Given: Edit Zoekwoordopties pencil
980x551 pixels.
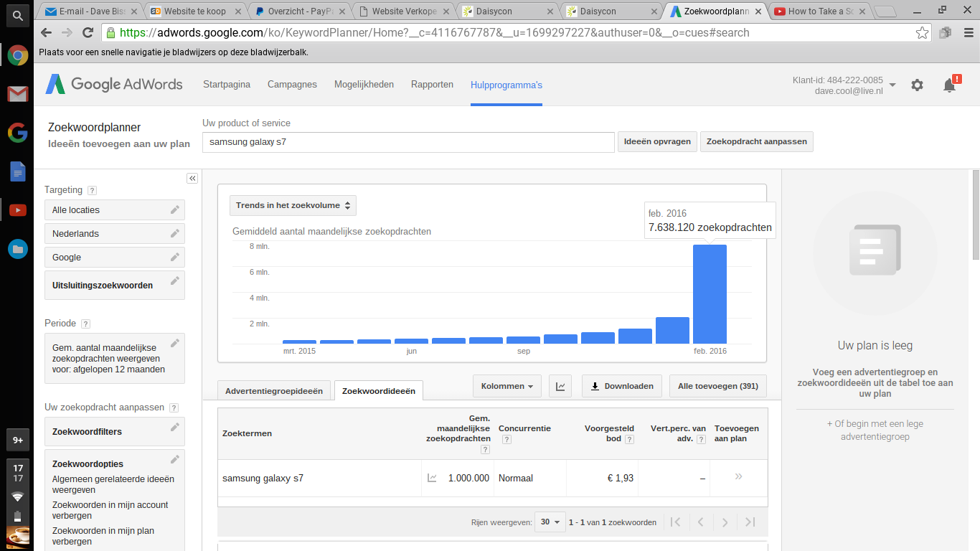Looking at the screenshot, I should pos(174,459).
